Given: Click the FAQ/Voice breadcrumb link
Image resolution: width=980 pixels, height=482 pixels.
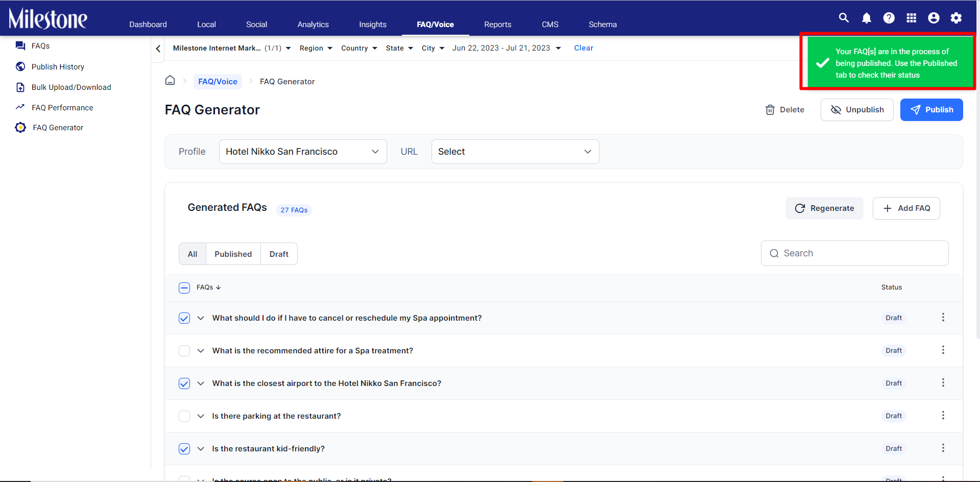Looking at the screenshot, I should click(x=218, y=81).
